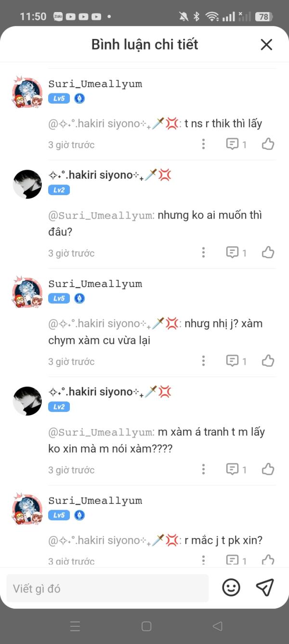
Task: Tap the blue gem badge next to first Lv5
Action: [x=79, y=99]
